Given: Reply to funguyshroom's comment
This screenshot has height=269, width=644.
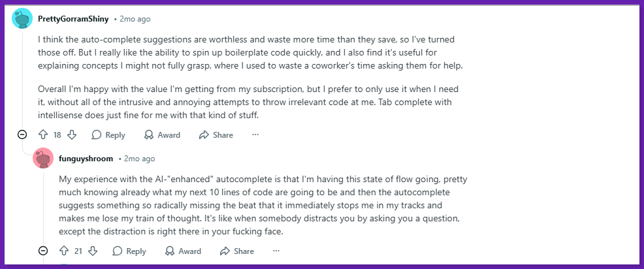Looking at the screenshot, I should coord(129,251).
